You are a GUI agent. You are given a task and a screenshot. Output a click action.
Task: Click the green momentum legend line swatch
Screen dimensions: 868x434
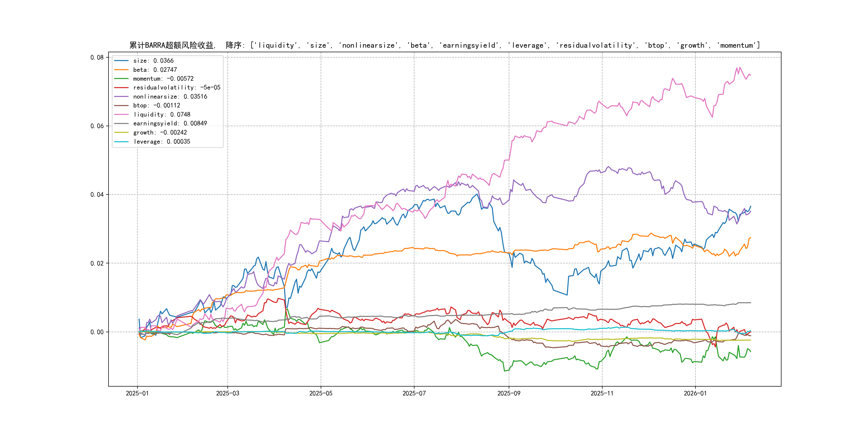(x=121, y=78)
